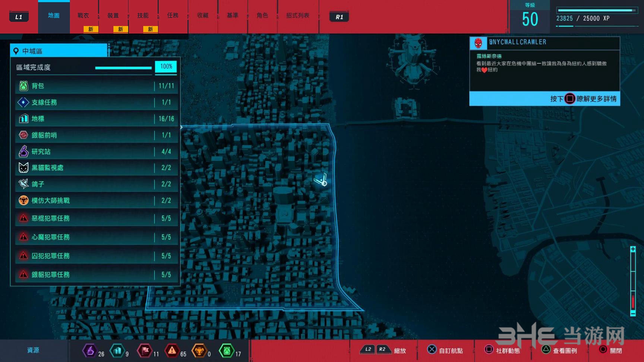This screenshot has width=644, height=362.
Task: Click the 銀貂犯罪任務 5/5 count
Action: [x=166, y=275]
